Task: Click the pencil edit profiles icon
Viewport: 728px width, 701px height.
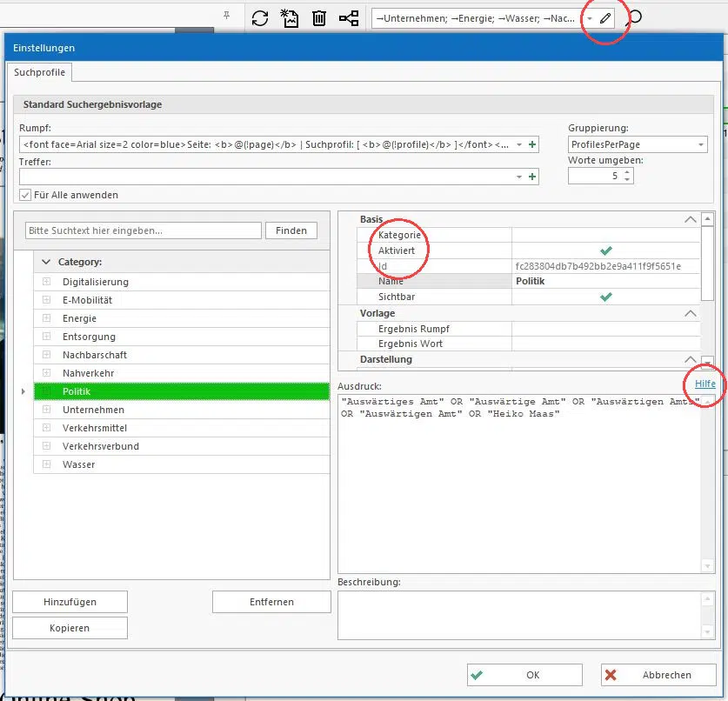Action: click(605, 18)
